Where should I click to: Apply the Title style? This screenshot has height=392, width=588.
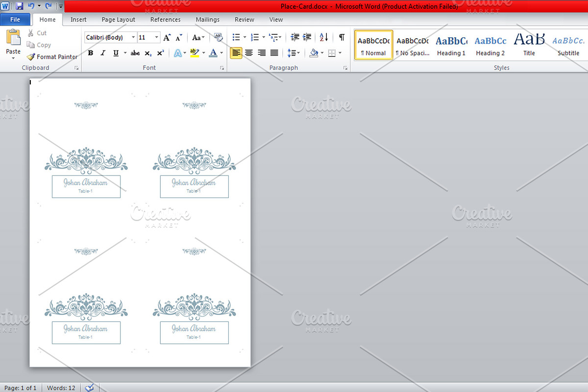coord(529,45)
